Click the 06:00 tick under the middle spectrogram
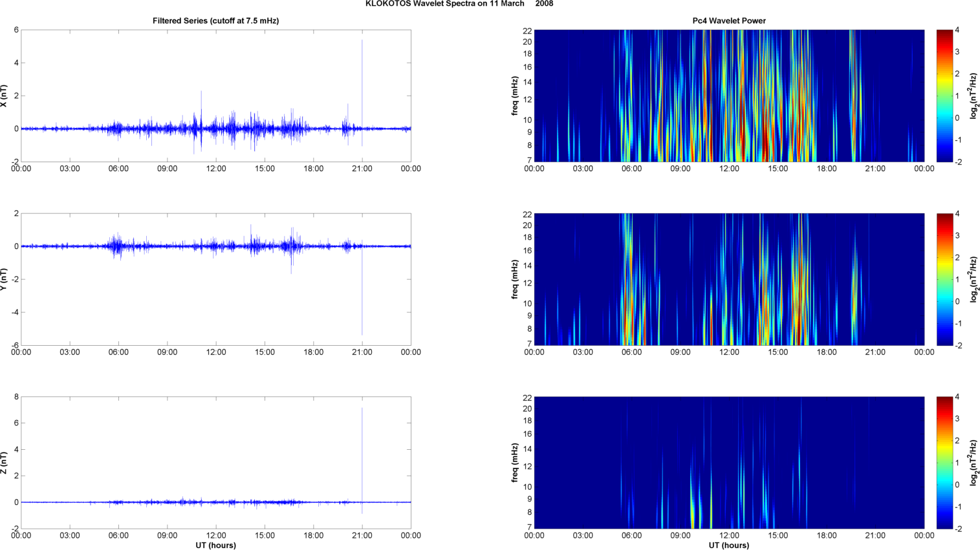This screenshot has width=980, height=550. [x=631, y=352]
